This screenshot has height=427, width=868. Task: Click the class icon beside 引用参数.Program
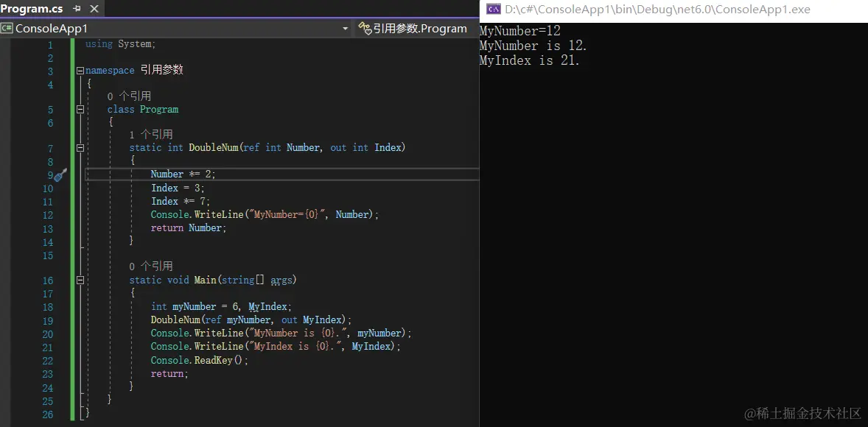pyautogui.click(x=364, y=28)
